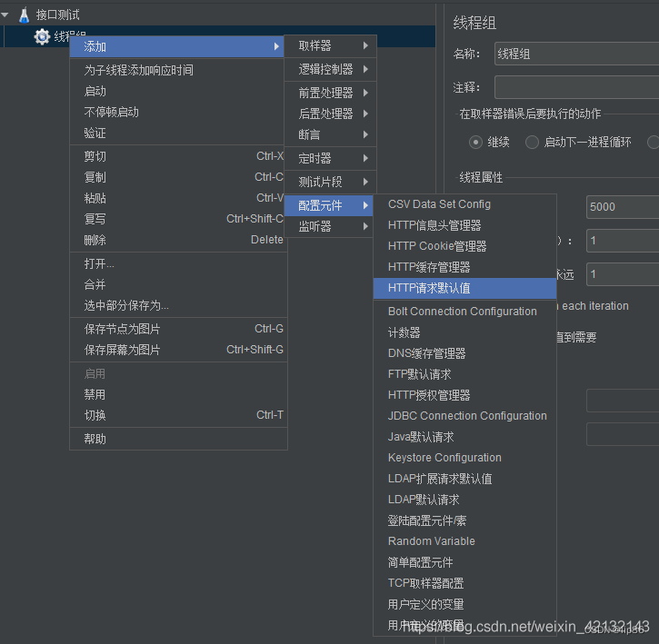Choose 粘贴 menu entry
Viewport: 659px width, 644px height.
[177, 198]
